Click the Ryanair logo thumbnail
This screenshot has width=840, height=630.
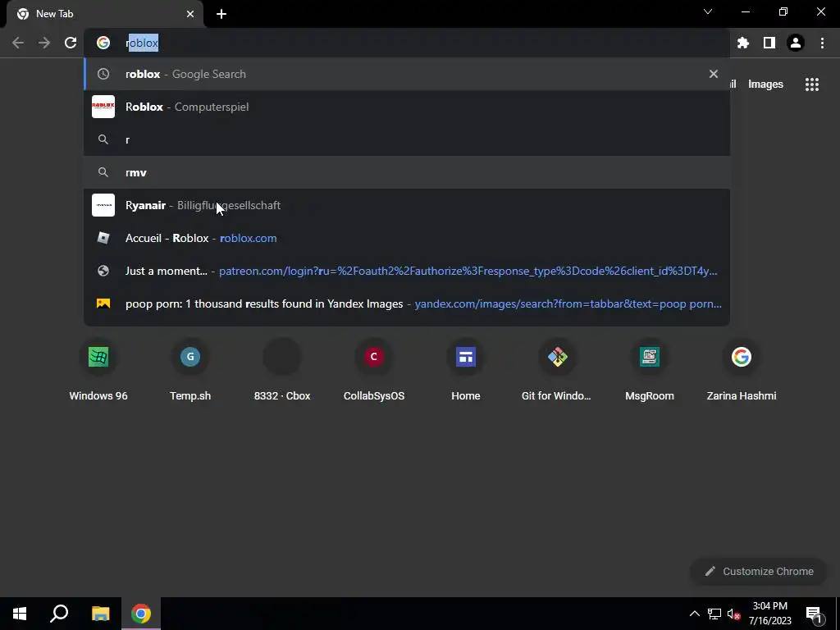(103, 205)
